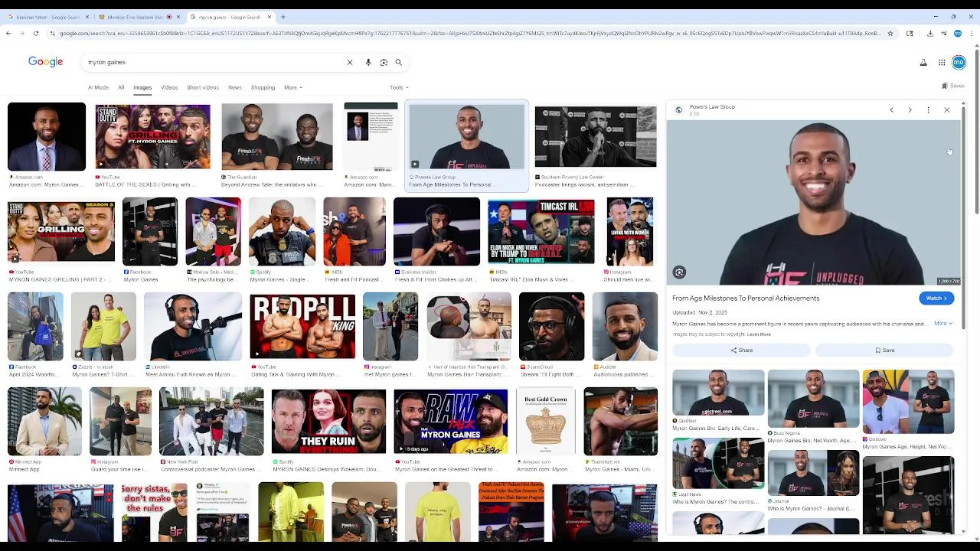Switch to AI Mode tab
The image size is (980, 551).
(98, 87)
